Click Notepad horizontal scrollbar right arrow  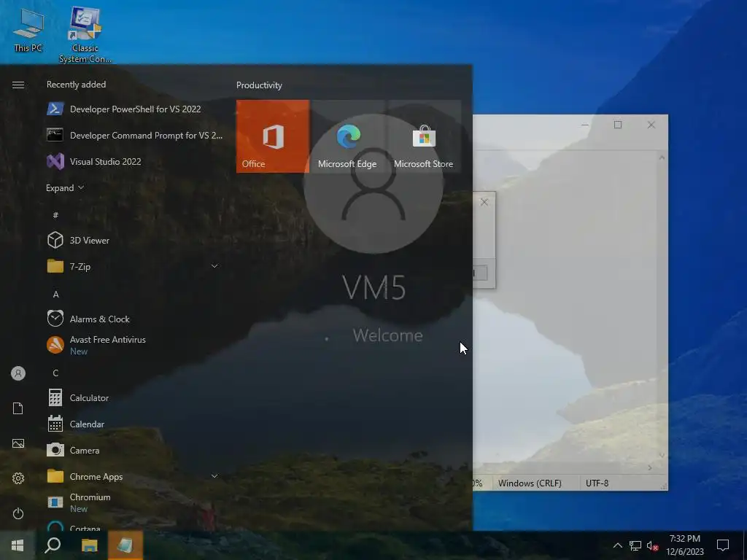(650, 467)
